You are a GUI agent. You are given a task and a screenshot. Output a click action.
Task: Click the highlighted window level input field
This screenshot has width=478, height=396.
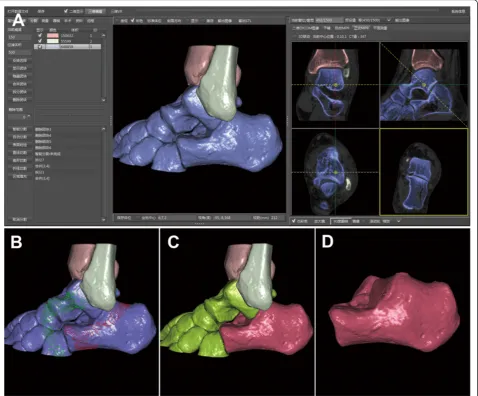(329, 20)
